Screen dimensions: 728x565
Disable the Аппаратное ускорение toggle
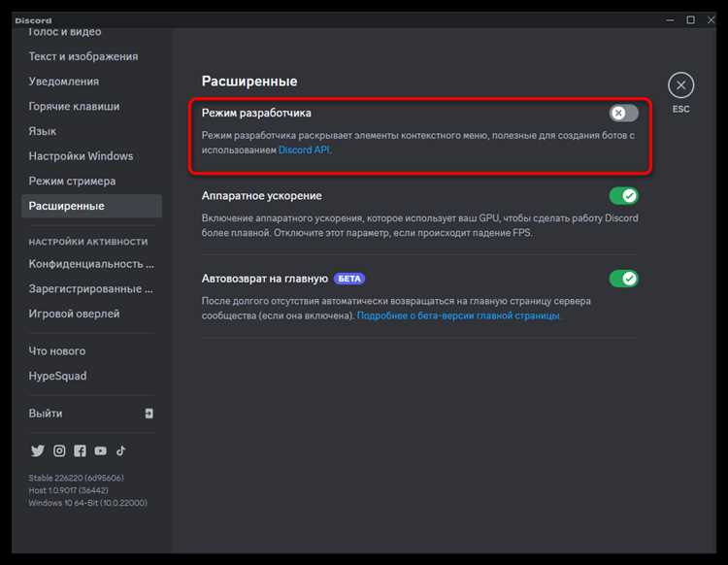[x=623, y=196]
